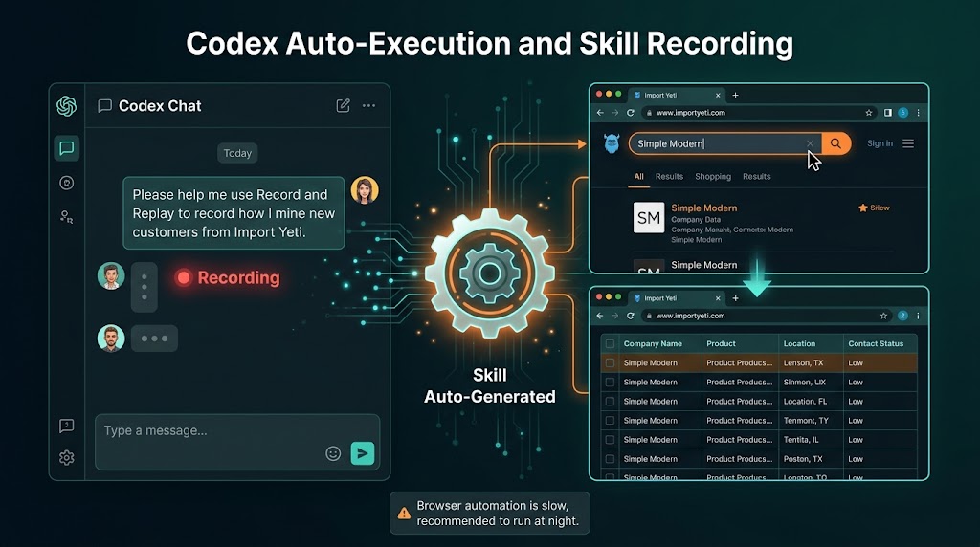Bookmark the page in the bottom browser window
The height and width of the screenshot is (547, 980).
[x=883, y=316]
